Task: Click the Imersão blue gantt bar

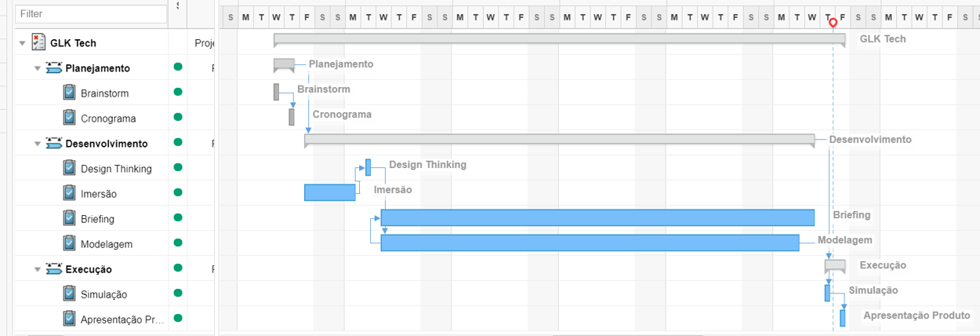Action: pos(329,192)
